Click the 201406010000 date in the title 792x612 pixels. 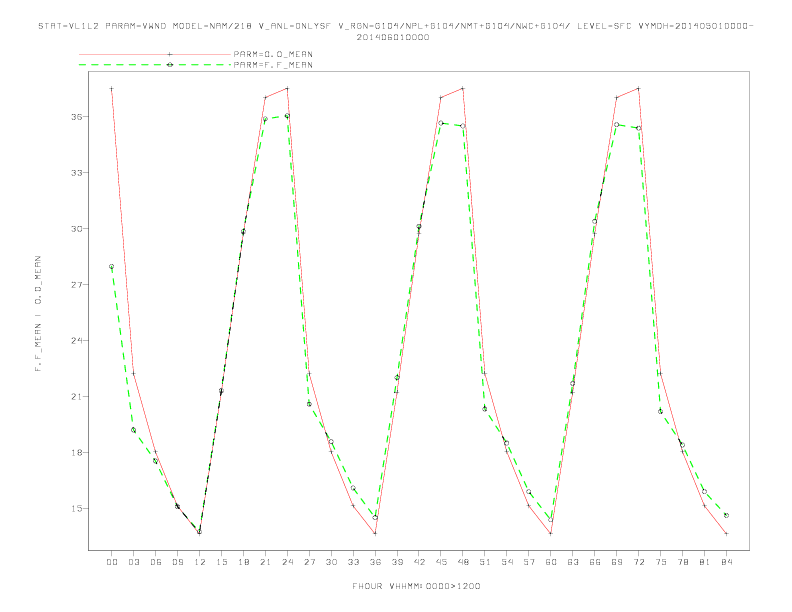[x=393, y=37]
